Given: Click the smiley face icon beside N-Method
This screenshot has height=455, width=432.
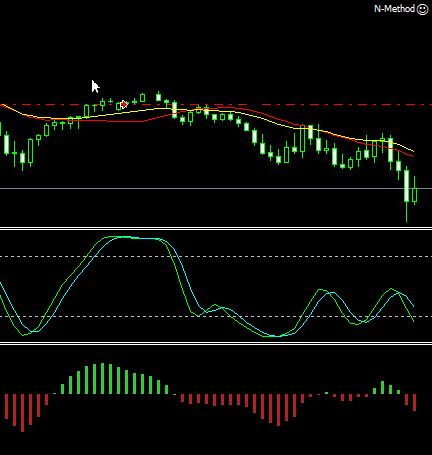Looking at the screenshot, I should (x=422, y=9).
